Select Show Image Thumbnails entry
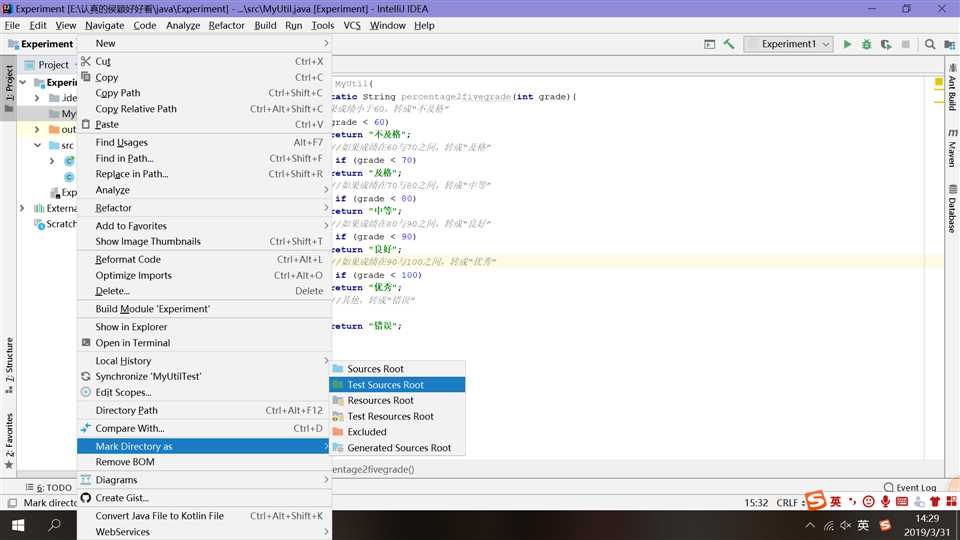This screenshot has width=960, height=540. [x=204, y=241]
